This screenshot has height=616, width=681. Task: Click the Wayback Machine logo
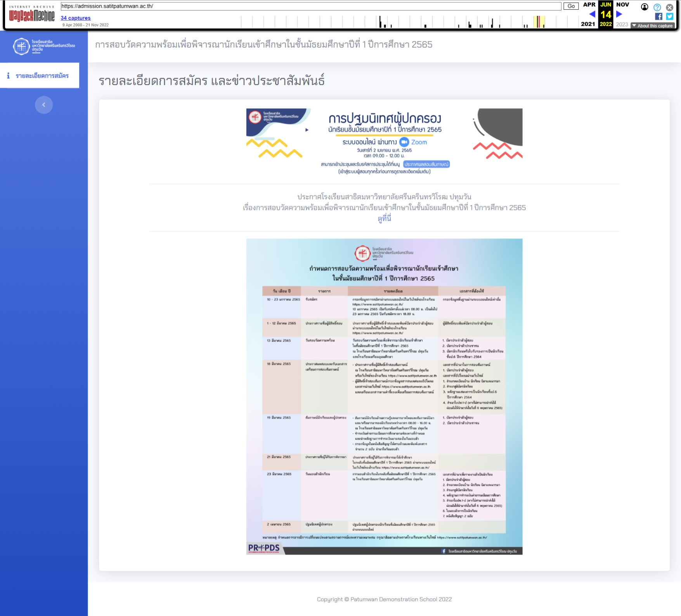[x=31, y=16]
